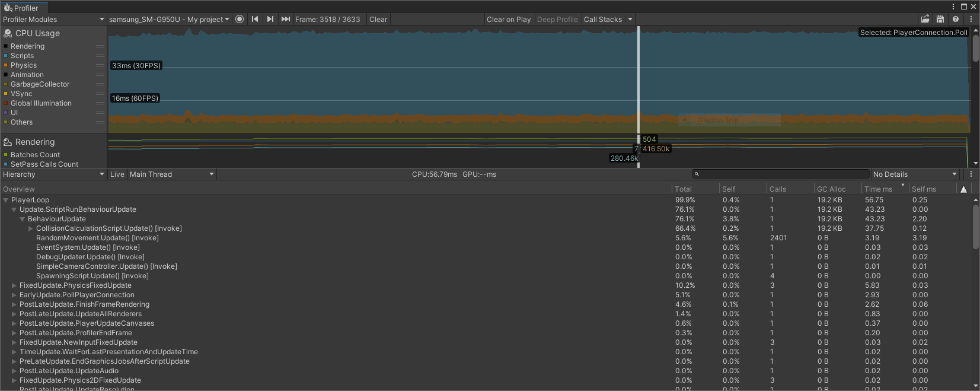980x391 pixels.
Task: Expand PostLateUpdate.FinishFrameRendering node
Action: coord(14,304)
